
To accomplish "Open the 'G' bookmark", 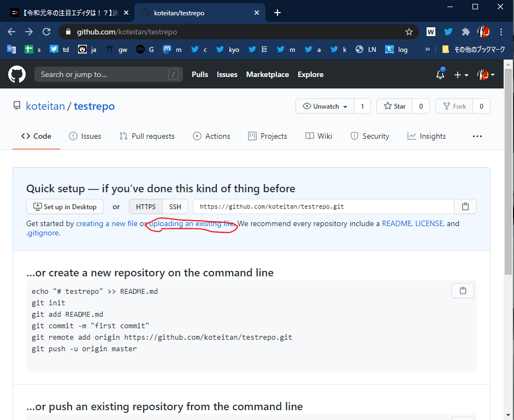I will coord(145,49).
